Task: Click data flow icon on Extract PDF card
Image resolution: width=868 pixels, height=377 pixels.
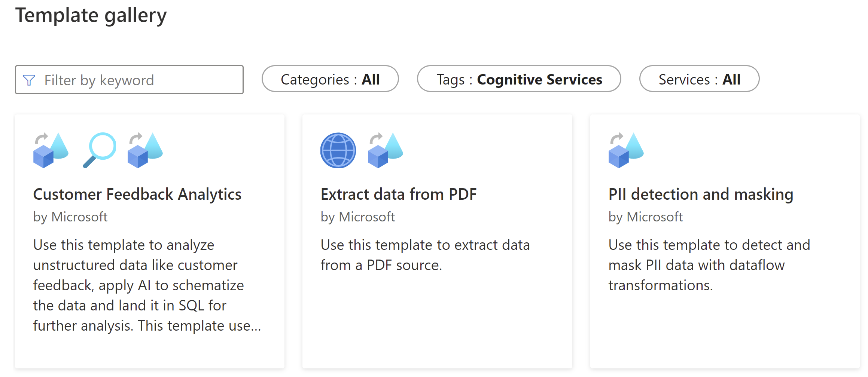Action: pyautogui.click(x=385, y=150)
